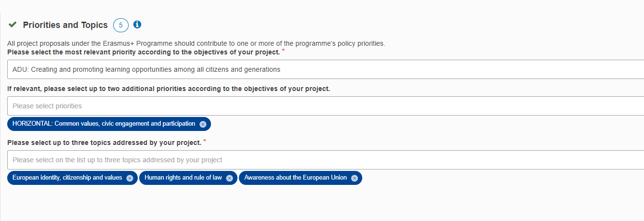
Task: Remove the HORIZONTAL Common values priority tag
Action: point(203,124)
